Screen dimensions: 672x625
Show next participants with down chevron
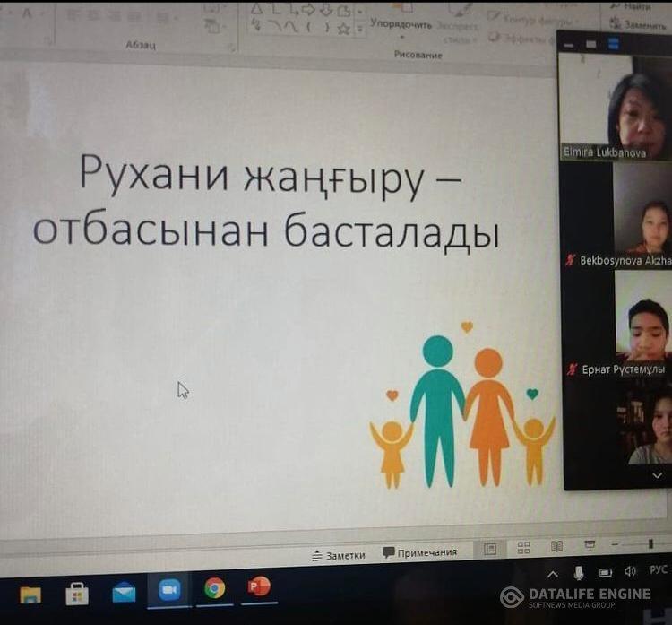[657, 476]
